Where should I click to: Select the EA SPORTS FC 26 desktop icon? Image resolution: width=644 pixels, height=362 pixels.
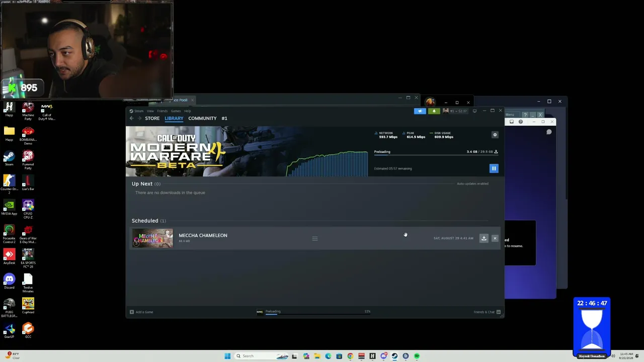coord(28,258)
